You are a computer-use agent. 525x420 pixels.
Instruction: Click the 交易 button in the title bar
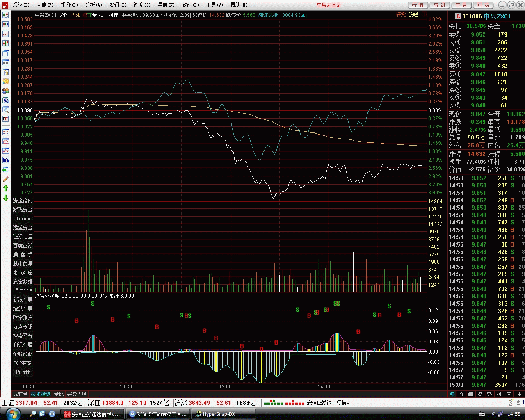click(x=461, y=5)
